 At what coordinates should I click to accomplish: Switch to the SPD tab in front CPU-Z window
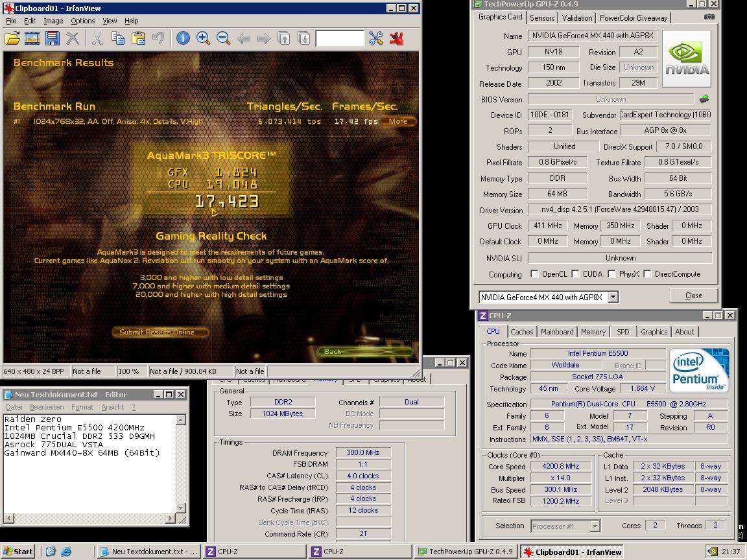point(622,331)
